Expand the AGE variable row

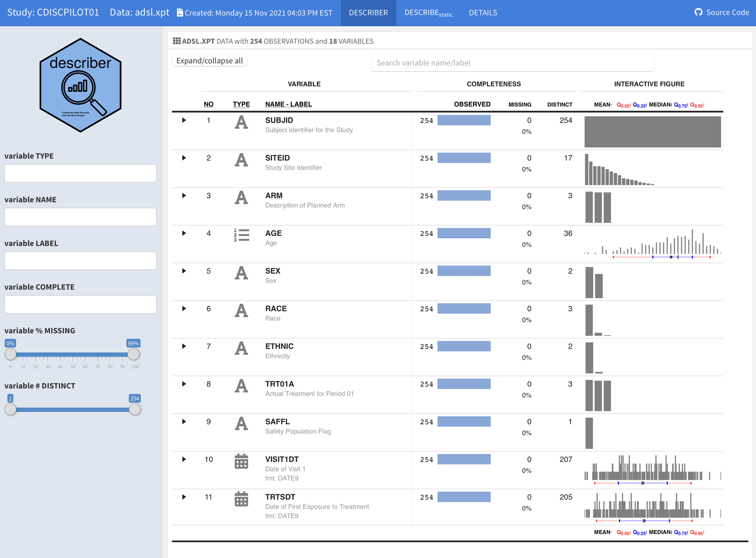(x=184, y=233)
